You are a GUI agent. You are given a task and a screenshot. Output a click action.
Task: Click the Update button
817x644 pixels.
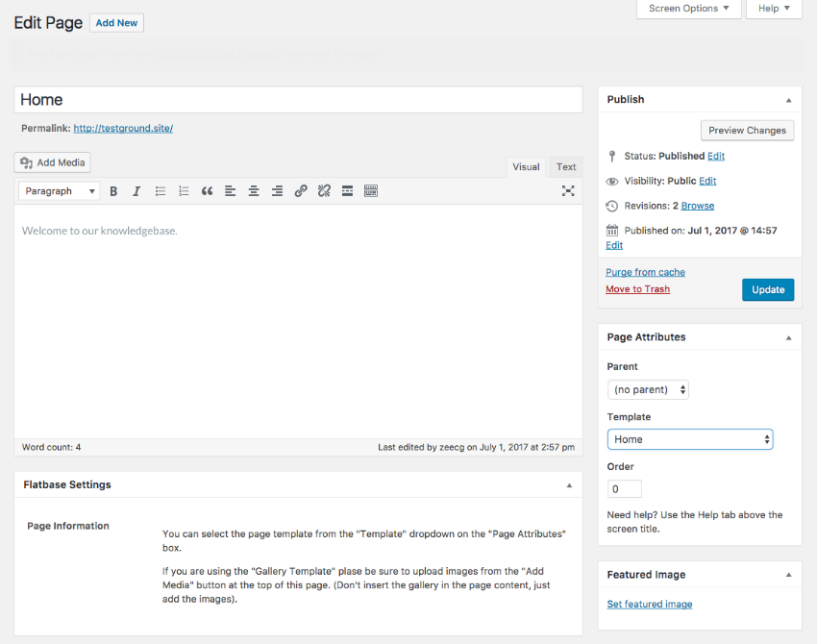click(x=768, y=289)
